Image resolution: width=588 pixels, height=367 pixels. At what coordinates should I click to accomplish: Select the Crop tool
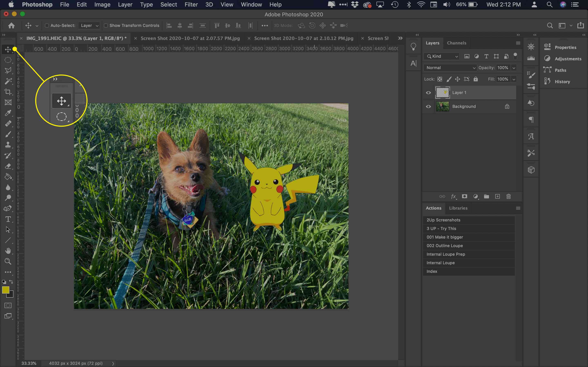[x=8, y=92]
